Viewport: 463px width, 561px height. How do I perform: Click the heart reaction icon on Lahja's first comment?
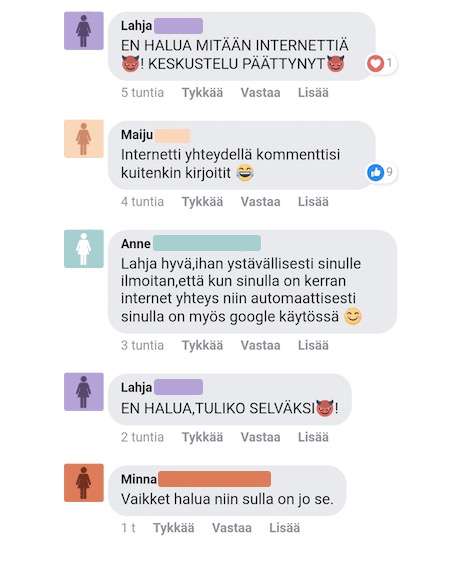tap(375, 64)
